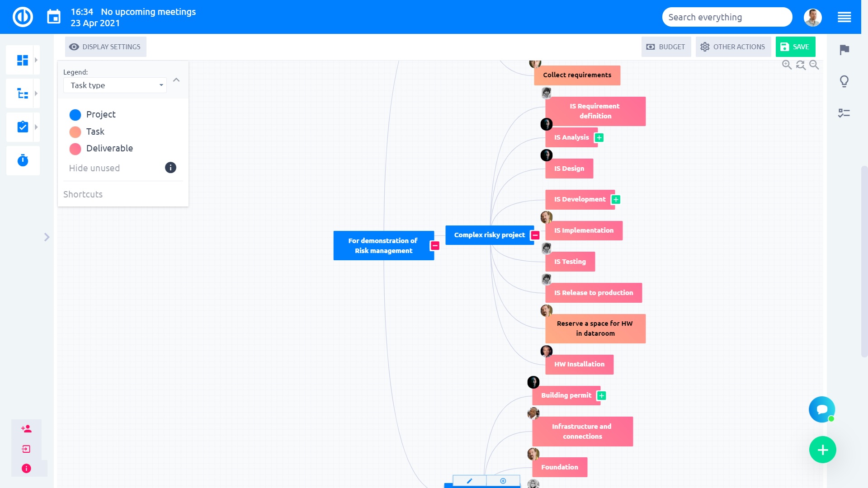Open the Other Actions menu
868x488 pixels.
(x=733, y=47)
